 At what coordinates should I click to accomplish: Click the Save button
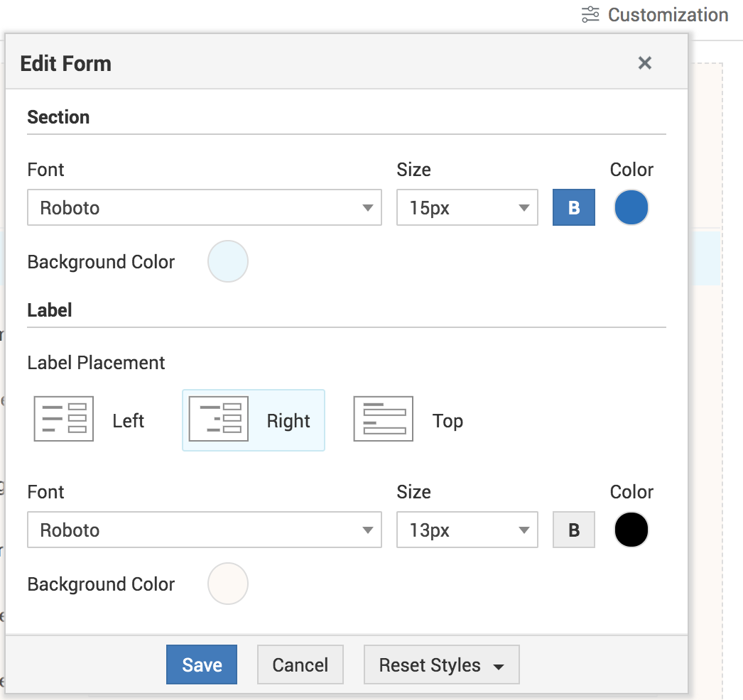point(202,665)
